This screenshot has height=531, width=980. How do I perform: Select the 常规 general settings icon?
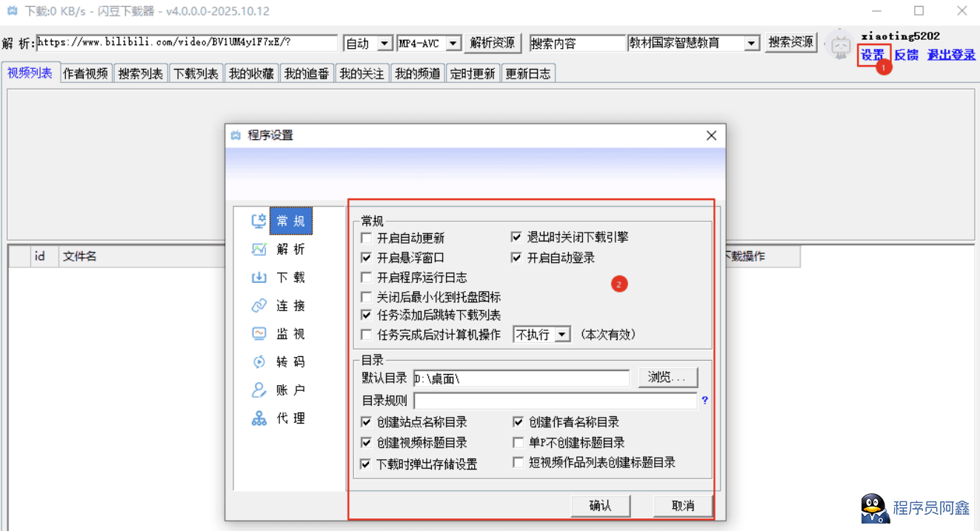coord(259,221)
